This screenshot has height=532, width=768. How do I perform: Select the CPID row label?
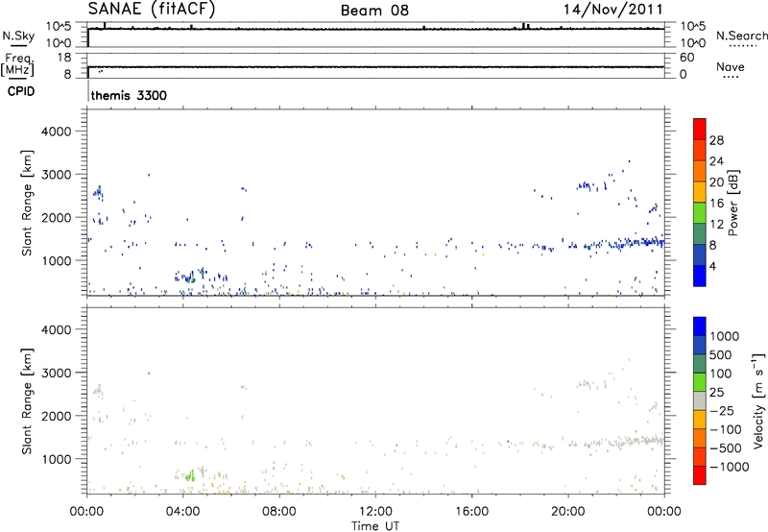coord(21,91)
